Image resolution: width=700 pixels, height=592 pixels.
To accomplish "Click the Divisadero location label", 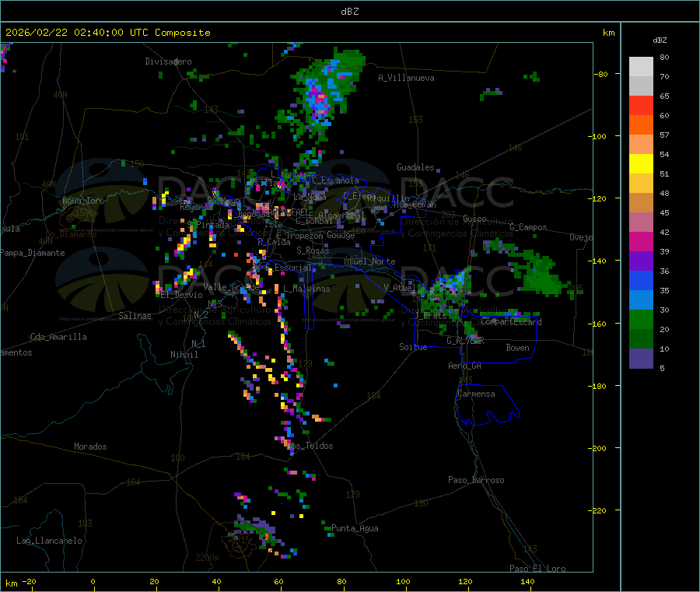I will [168, 61].
